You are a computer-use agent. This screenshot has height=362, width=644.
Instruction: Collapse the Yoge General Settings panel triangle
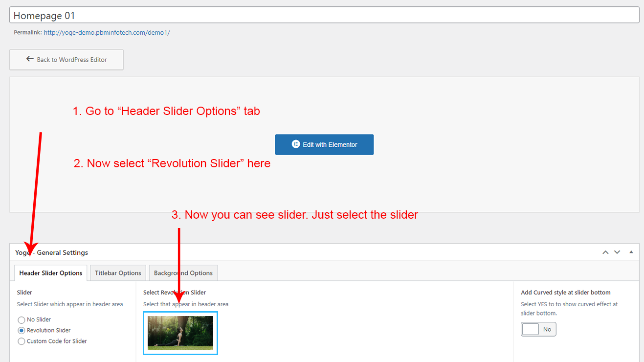[631, 252]
